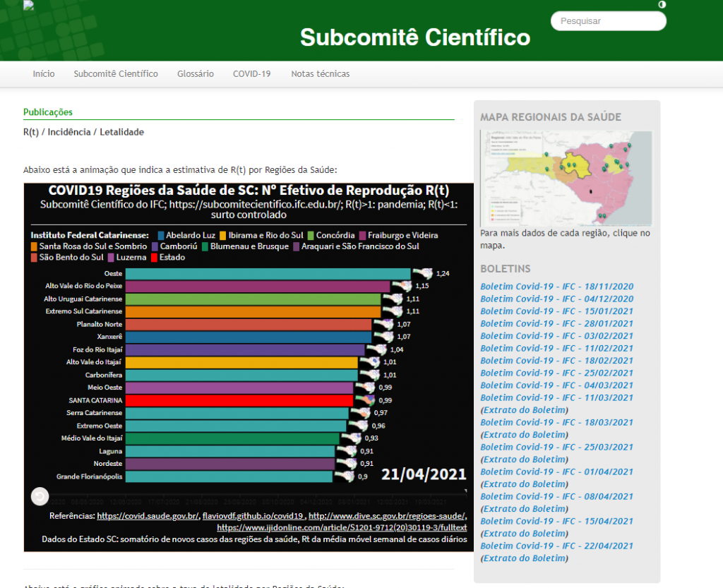Open Notas técnicas in navigation bar
The height and width of the screenshot is (588, 723).
tap(320, 74)
